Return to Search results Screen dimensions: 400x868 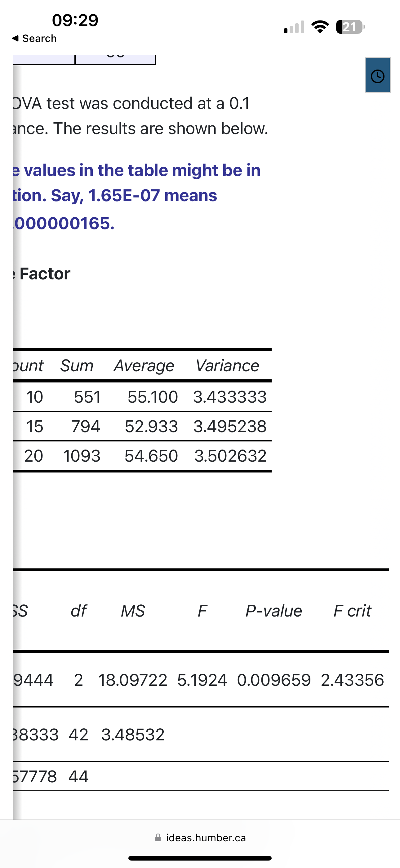point(33,38)
